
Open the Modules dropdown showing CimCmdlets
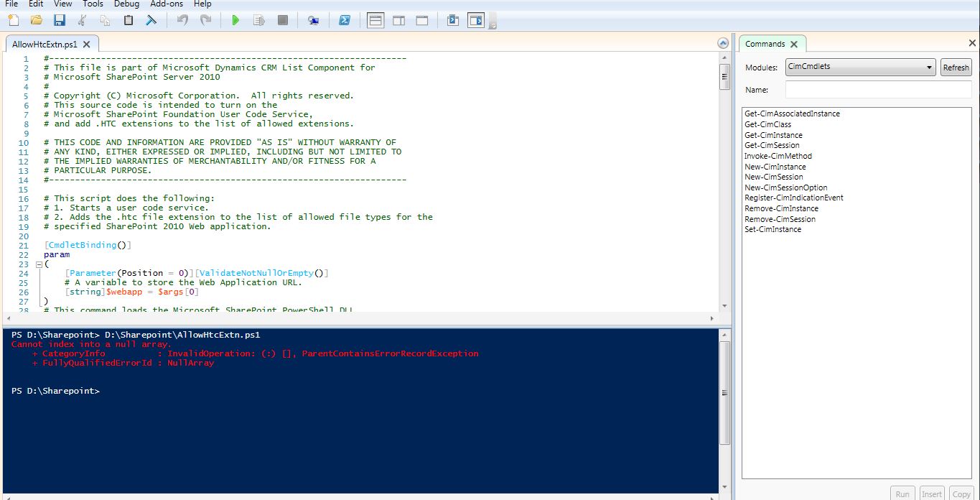(x=860, y=67)
